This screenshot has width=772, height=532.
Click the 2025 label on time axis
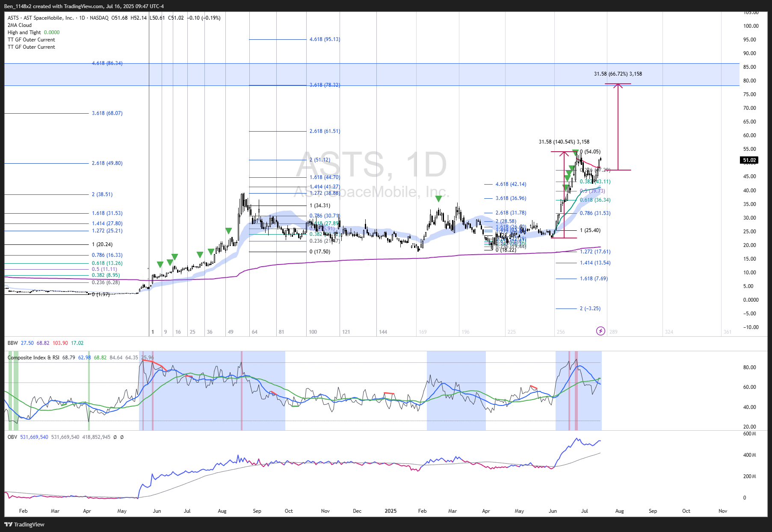[390, 511]
